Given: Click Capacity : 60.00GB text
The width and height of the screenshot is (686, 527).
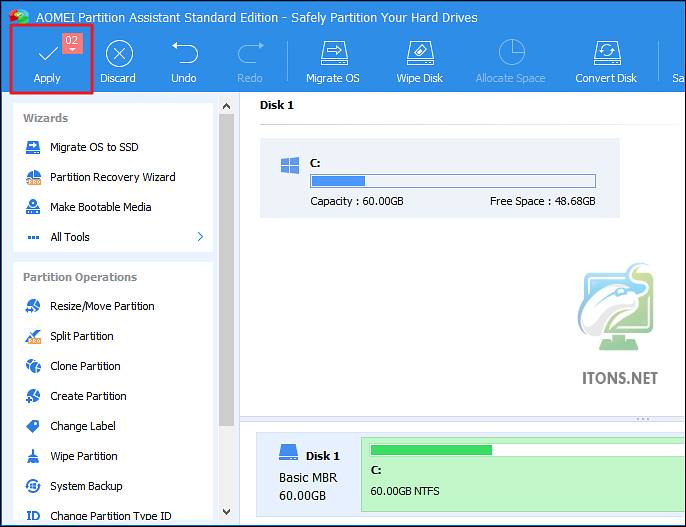Looking at the screenshot, I should pos(357,201).
